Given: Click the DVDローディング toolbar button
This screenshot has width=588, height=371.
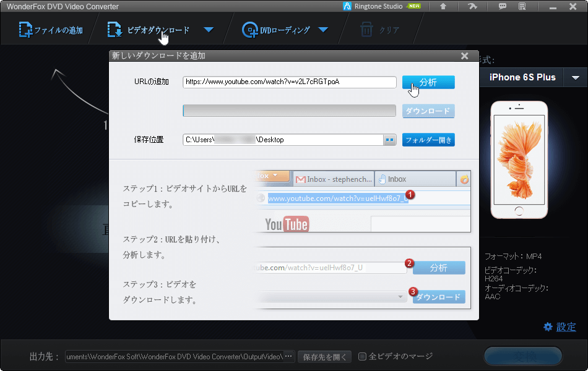Looking at the screenshot, I should click(276, 30).
